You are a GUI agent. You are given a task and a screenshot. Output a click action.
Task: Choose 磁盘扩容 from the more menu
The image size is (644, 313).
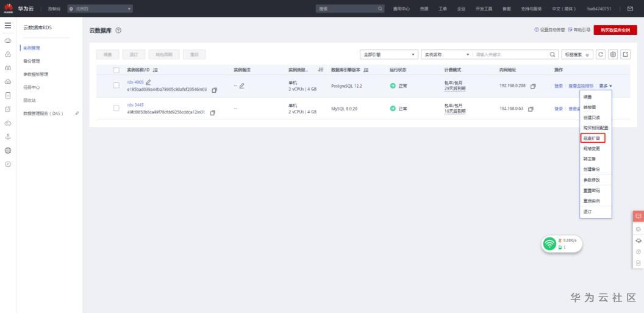tap(592, 138)
